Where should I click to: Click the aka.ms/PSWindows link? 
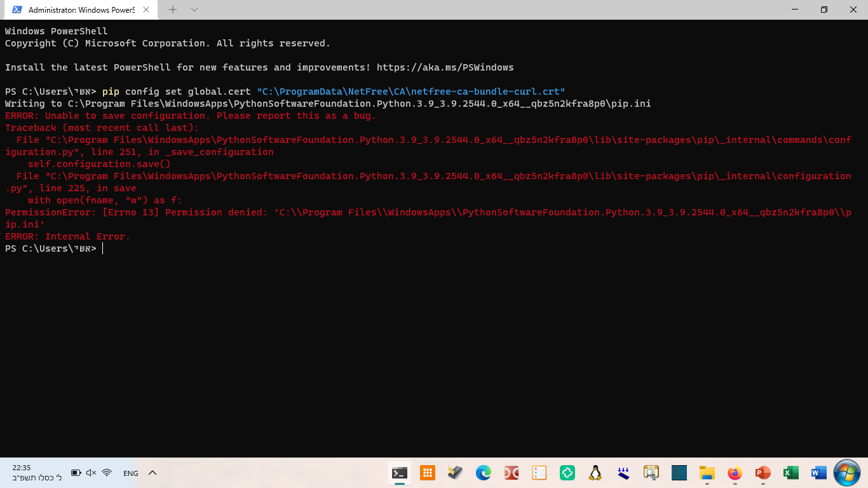click(x=445, y=67)
